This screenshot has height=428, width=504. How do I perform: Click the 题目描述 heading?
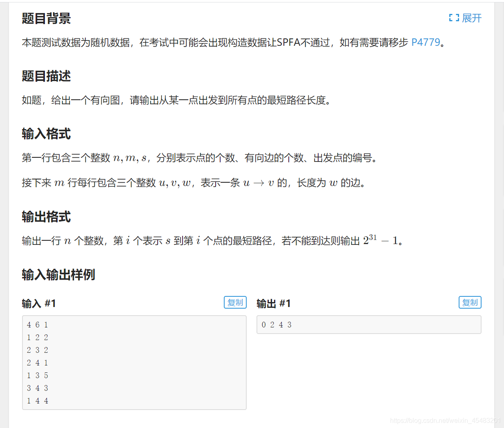pos(46,76)
